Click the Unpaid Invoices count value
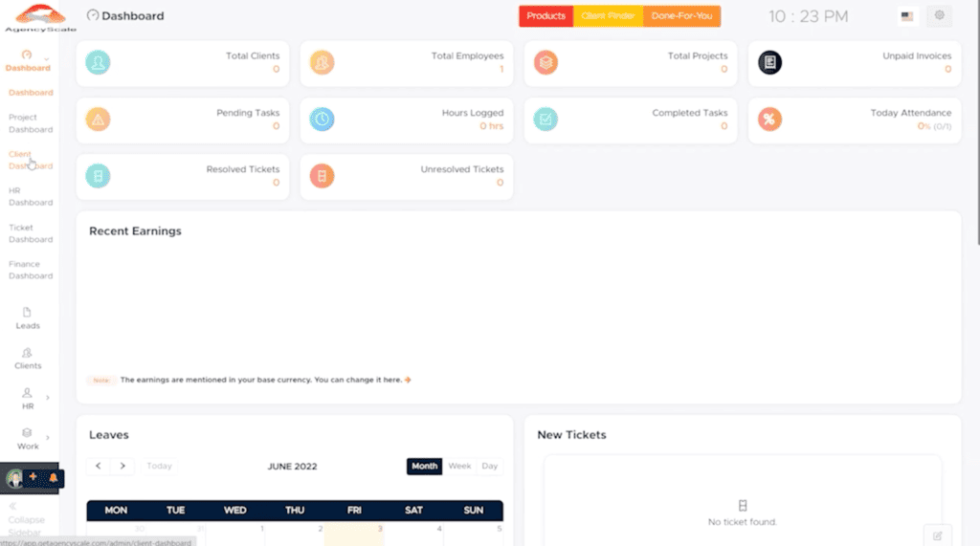Screen dimensions: 980x546 [948, 70]
